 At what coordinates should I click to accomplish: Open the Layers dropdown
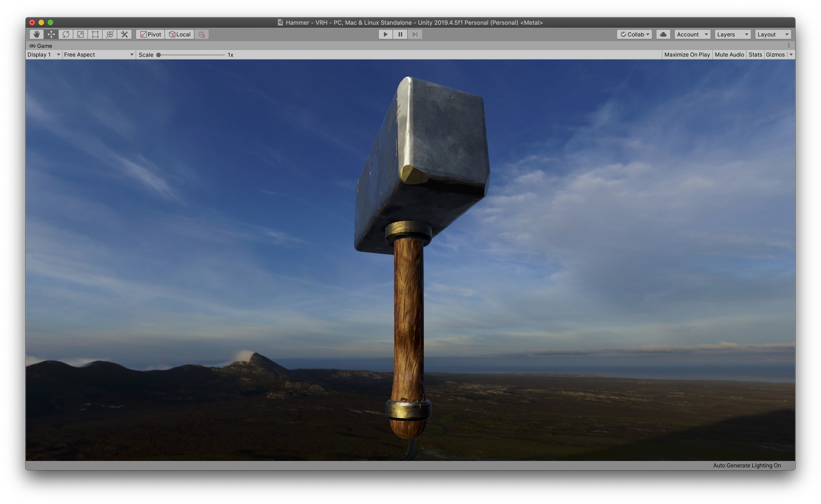733,35
